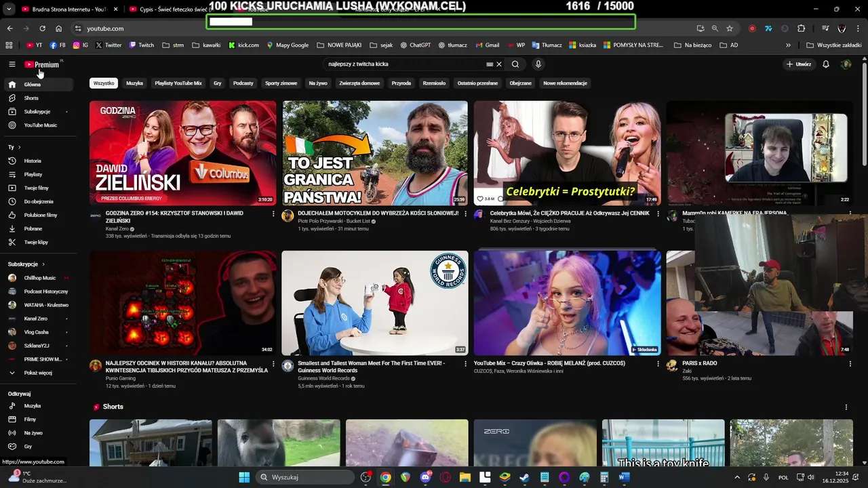
Task: Select the Ostatnio przesłane chip
Action: [x=477, y=83]
